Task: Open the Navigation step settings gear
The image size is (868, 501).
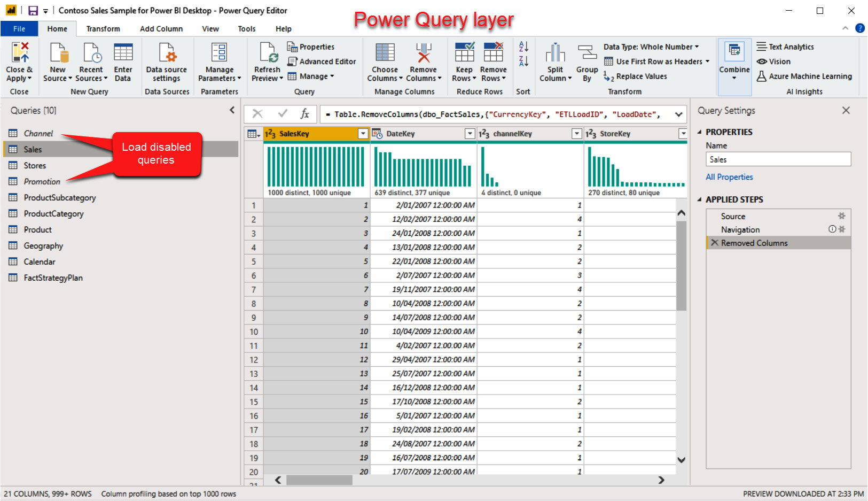Action: [842, 229]
